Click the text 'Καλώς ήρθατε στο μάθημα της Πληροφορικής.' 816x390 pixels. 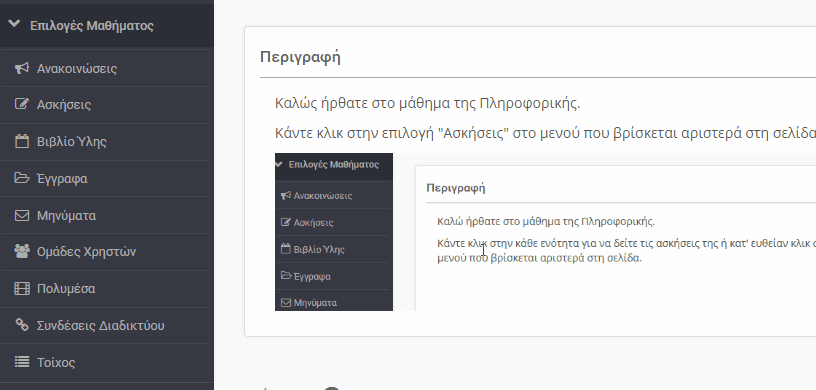(x=427, y=103)
